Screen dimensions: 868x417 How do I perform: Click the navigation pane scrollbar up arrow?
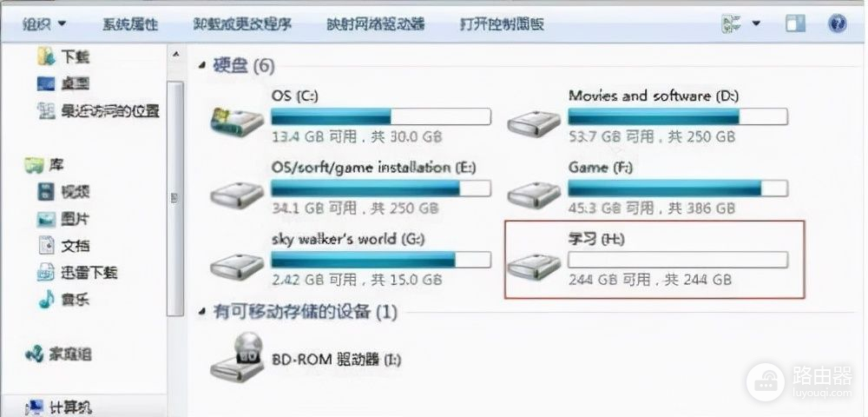click(x=175, y=55)
